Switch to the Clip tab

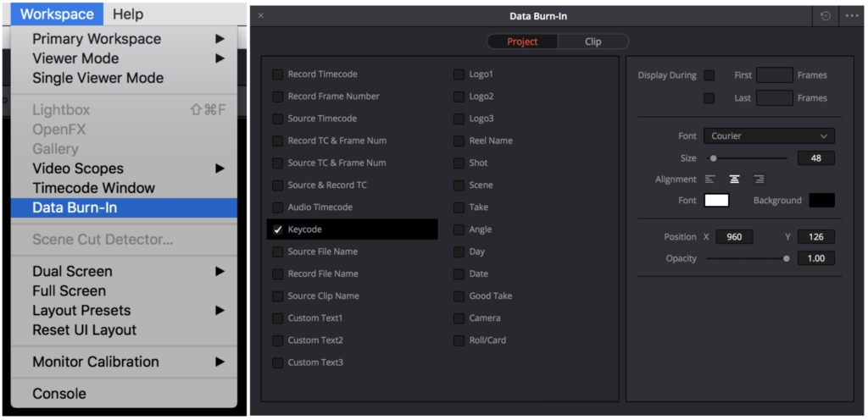[593, 41]
